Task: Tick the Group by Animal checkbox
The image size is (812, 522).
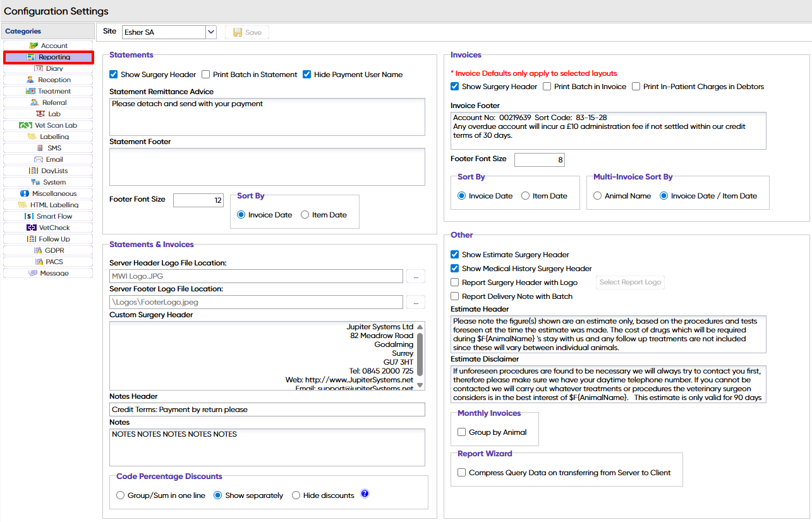Action: [462, 432]
